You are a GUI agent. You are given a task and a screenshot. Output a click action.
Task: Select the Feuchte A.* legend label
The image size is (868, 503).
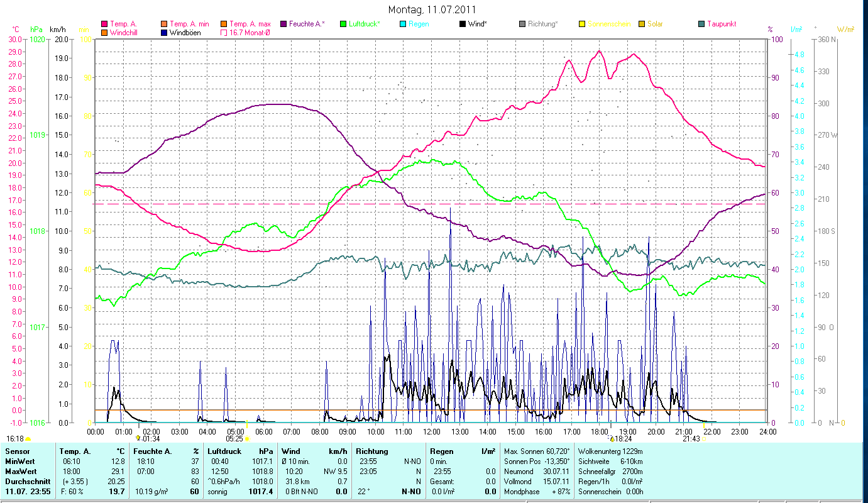pyautogui.click(x=306, y=24)
